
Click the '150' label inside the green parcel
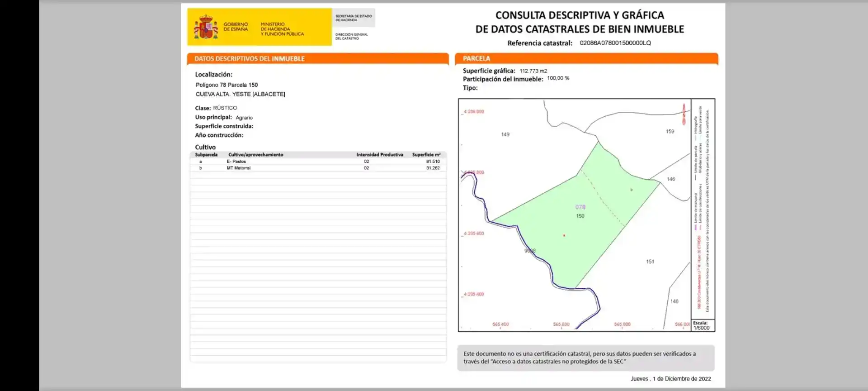coord(580,216)
